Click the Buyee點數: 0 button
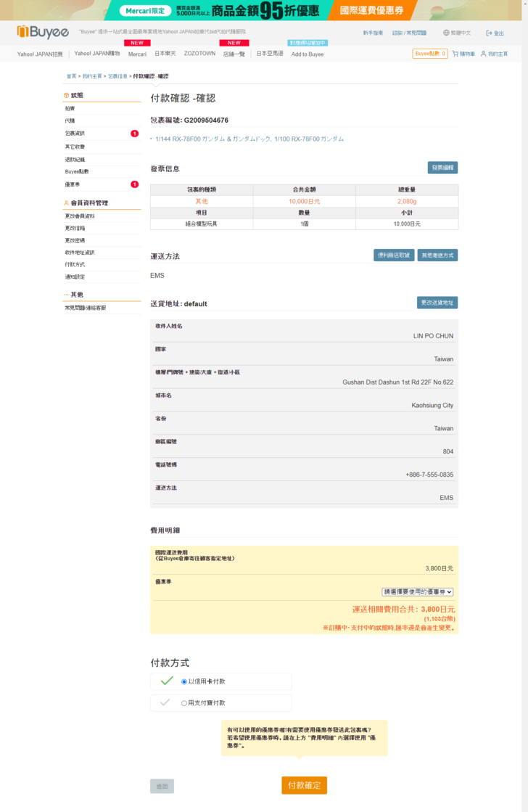This screenshot has width=528, height=812. [x=430, y=54]
